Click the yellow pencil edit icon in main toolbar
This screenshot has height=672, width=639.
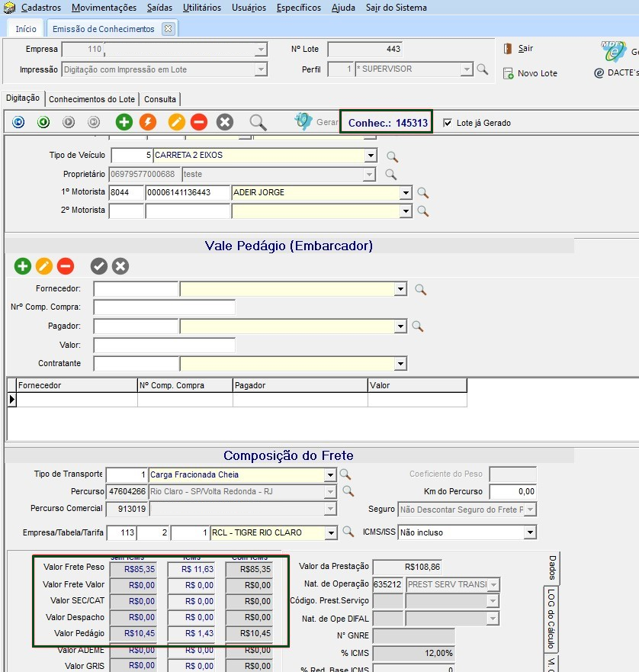point(176,122)
